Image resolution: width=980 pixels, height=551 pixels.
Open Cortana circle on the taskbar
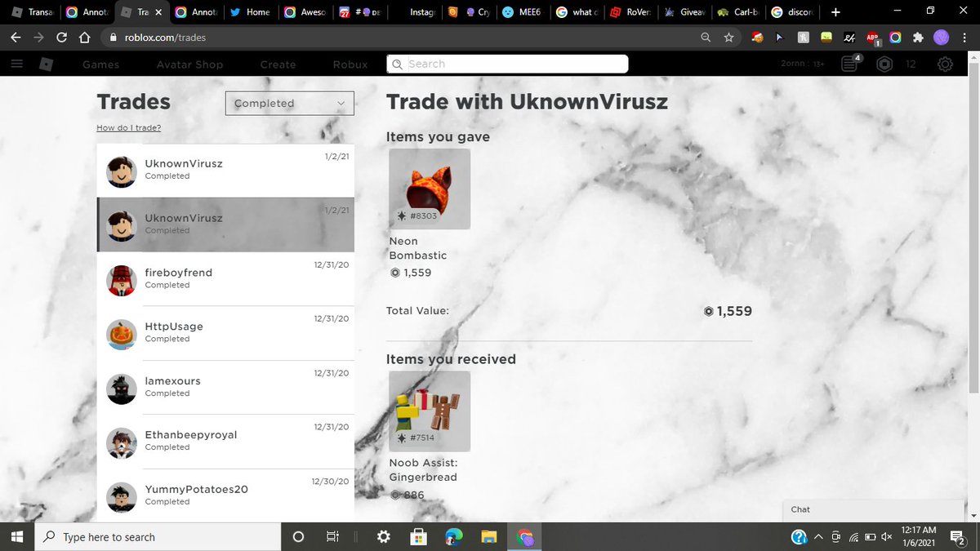298,536
